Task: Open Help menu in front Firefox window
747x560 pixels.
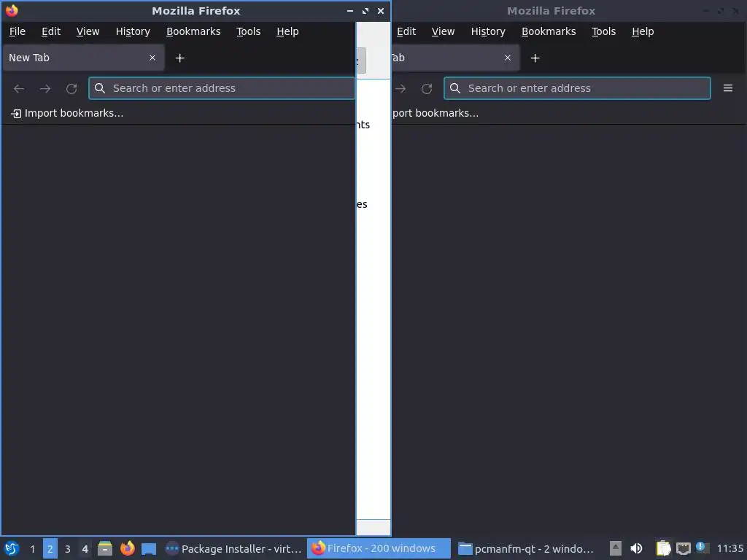Action: pyautogui.click(x=287, y=31)
